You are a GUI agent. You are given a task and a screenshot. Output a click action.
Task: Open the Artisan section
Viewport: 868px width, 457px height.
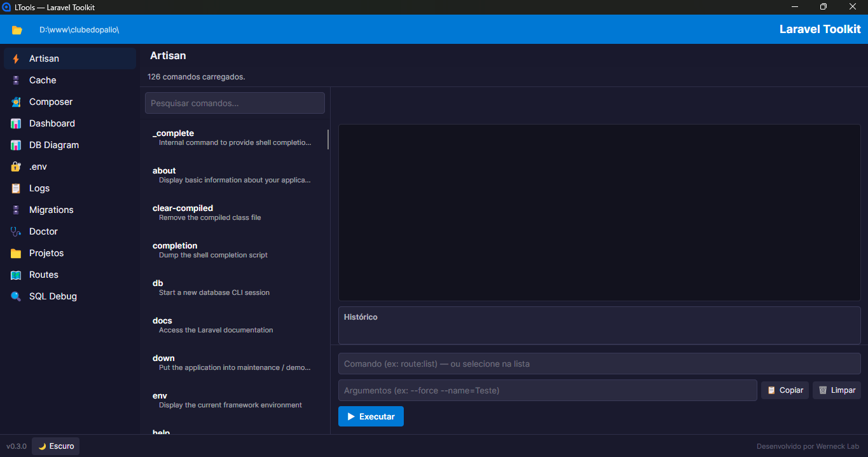[70, 58]
